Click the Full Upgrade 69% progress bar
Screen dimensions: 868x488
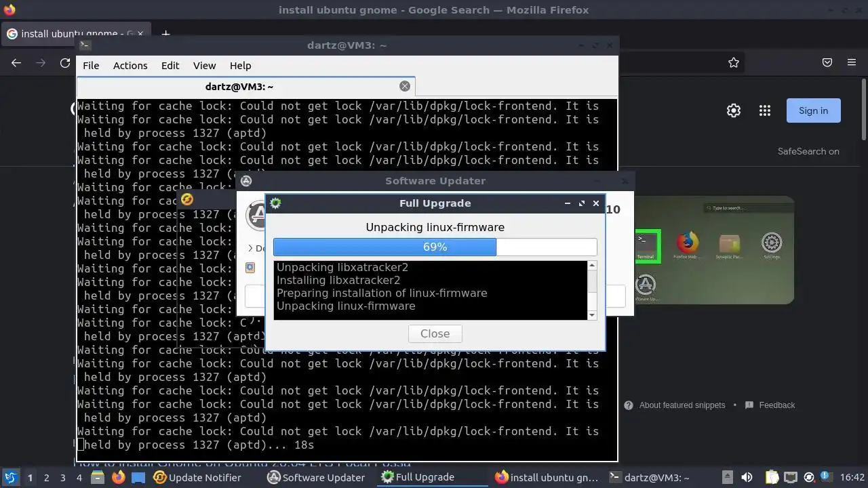435,247
